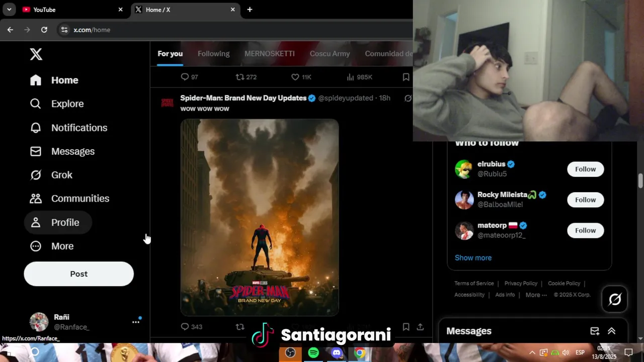Go to Profile page
Image resolution: width=644 pixels, height=362 pixels.
(58, 222)
